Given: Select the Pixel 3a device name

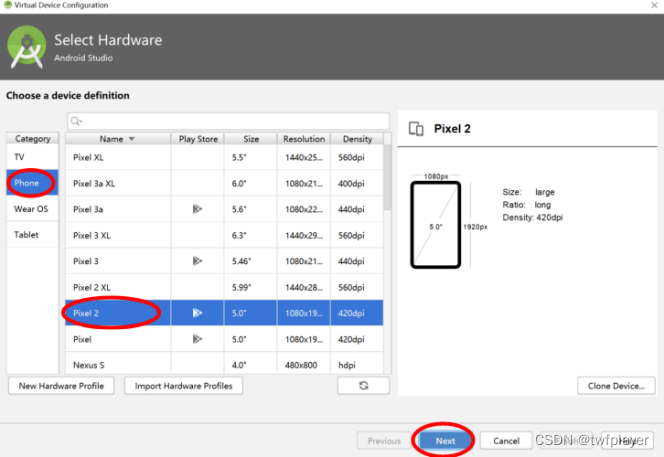Looking at the screenshot, I should tap(88, 209).
